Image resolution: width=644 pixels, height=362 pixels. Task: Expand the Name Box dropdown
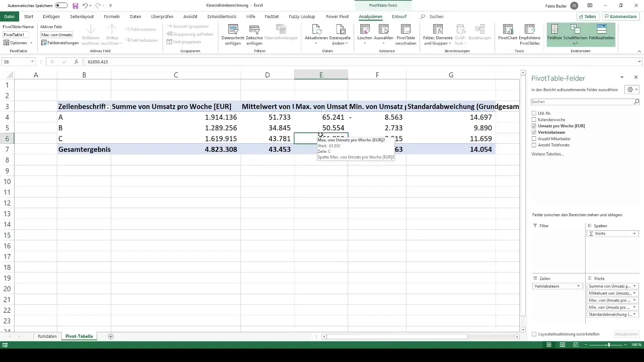[32, 62]
